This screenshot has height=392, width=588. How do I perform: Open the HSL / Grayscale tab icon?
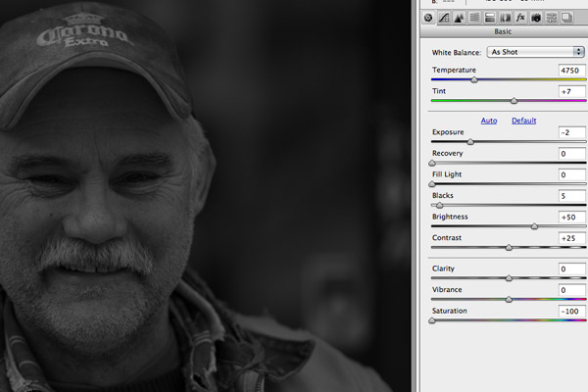(x=474, y=18)
